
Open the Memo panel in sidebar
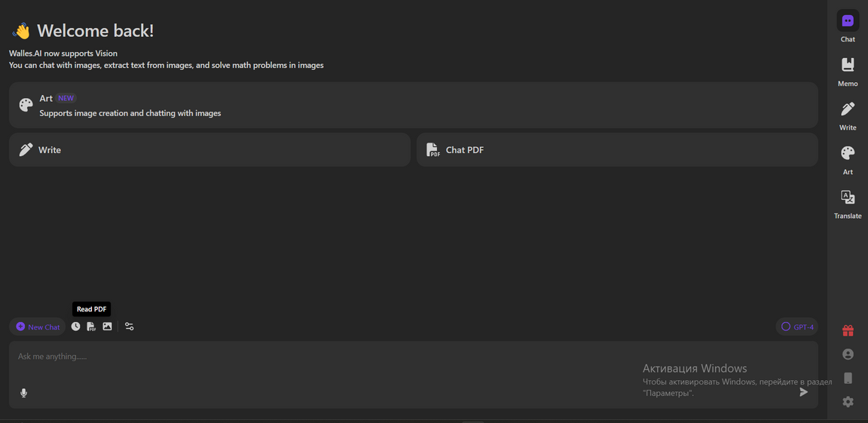pos(848,66)
